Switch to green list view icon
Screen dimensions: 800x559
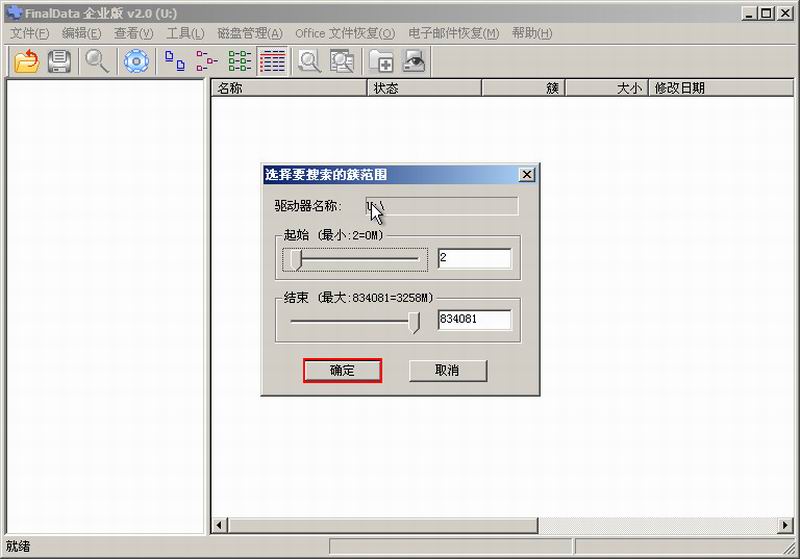tap(240, 62)
